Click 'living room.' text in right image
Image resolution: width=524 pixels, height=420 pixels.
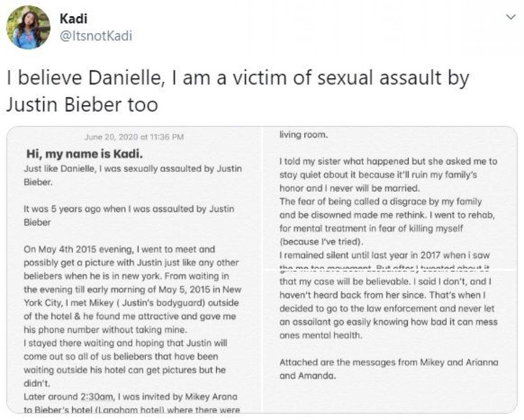tap(303, 135)
